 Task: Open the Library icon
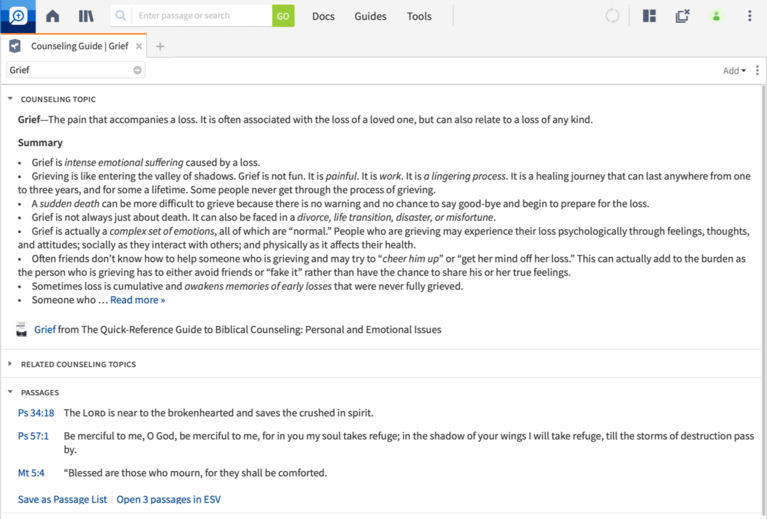click(x=86, y=16)
